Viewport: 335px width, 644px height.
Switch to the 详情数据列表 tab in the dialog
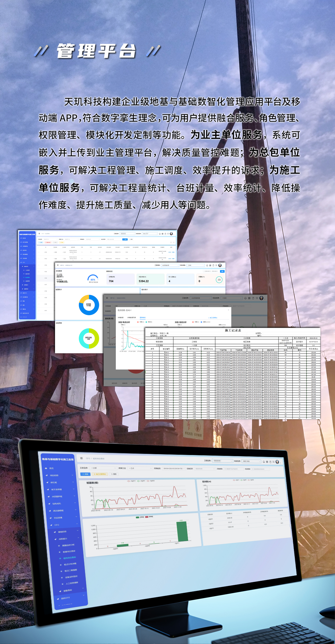coord(131,318)
